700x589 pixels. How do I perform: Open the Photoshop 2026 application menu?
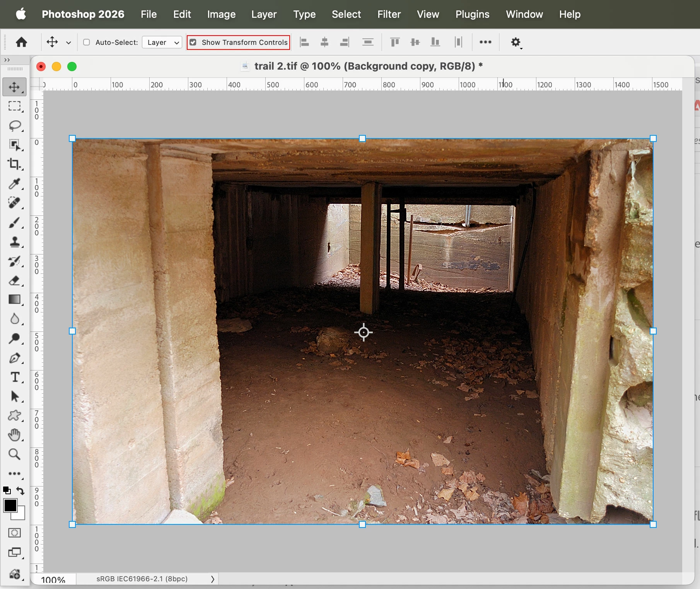click(x=83, y=14)
